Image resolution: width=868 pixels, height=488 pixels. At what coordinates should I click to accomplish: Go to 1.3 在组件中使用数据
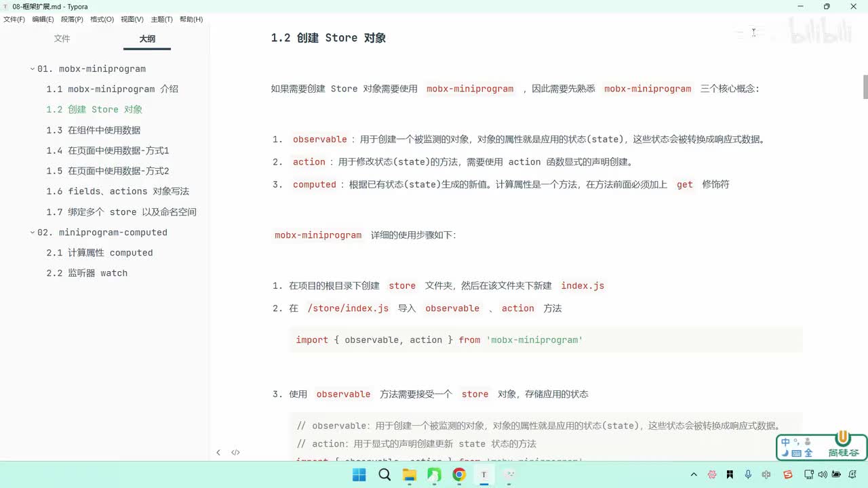point(94,130)
